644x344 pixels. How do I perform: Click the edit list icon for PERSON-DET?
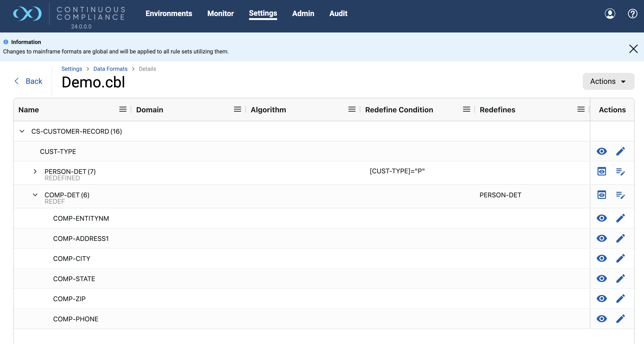click(x=620, y=172)
